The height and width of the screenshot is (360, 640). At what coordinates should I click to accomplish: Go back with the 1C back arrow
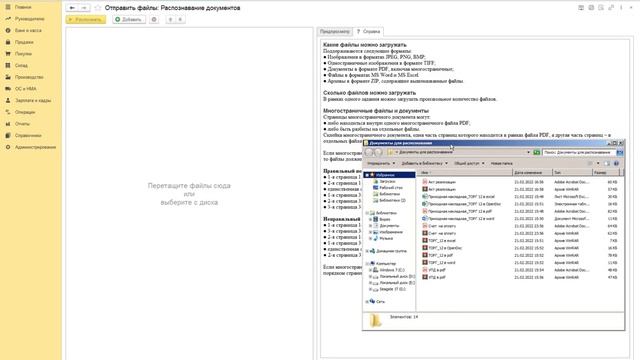pyautogui.click(x=72, y=8)
